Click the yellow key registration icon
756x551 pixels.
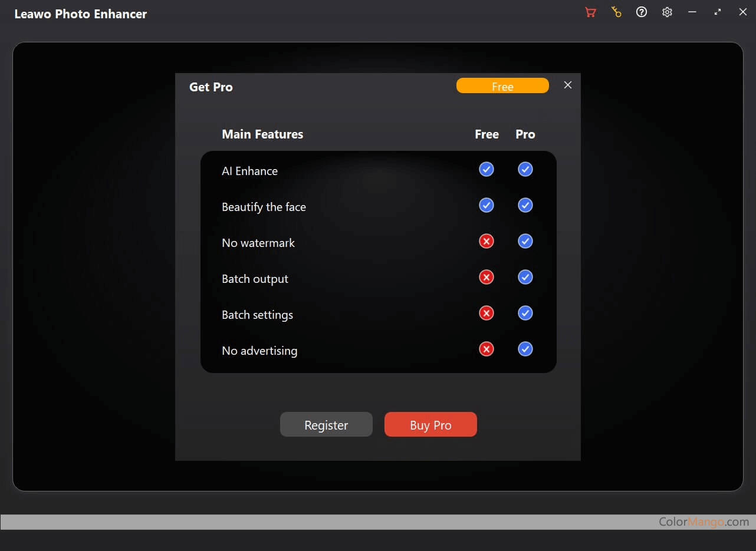click(616, 12)
